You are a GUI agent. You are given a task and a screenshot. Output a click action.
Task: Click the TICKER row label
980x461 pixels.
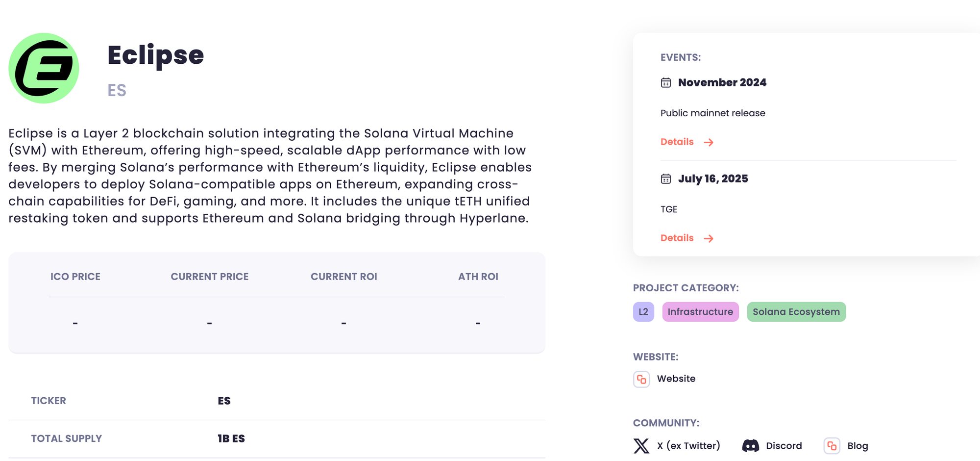pos(49,401)
